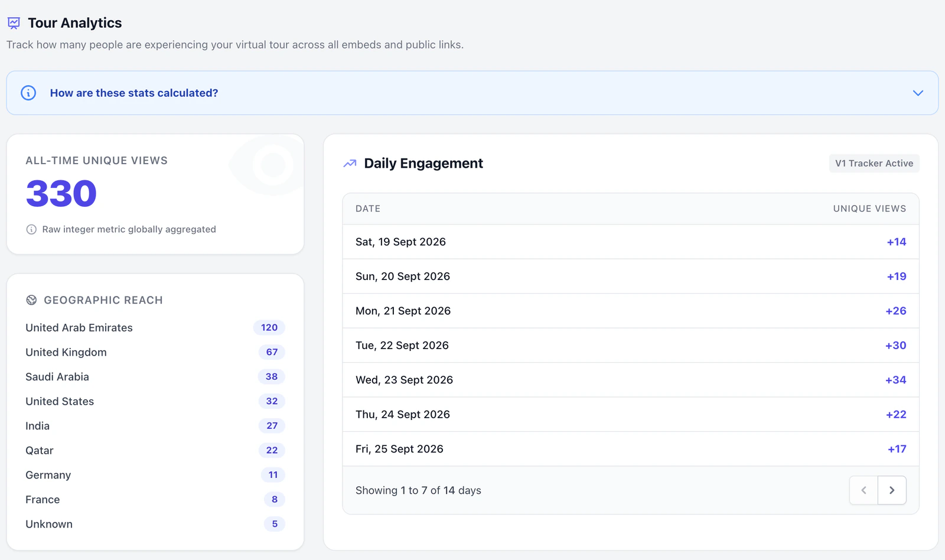This screenshot has width=945, height=560.
Task: Click United States in geographic reach
Action: (x=60, y=402)
